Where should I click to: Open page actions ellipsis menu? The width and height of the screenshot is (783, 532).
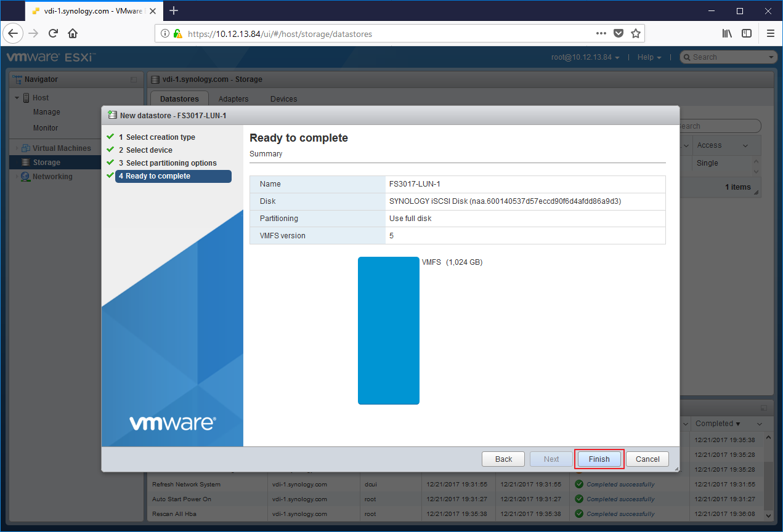[x=601, y=33]
